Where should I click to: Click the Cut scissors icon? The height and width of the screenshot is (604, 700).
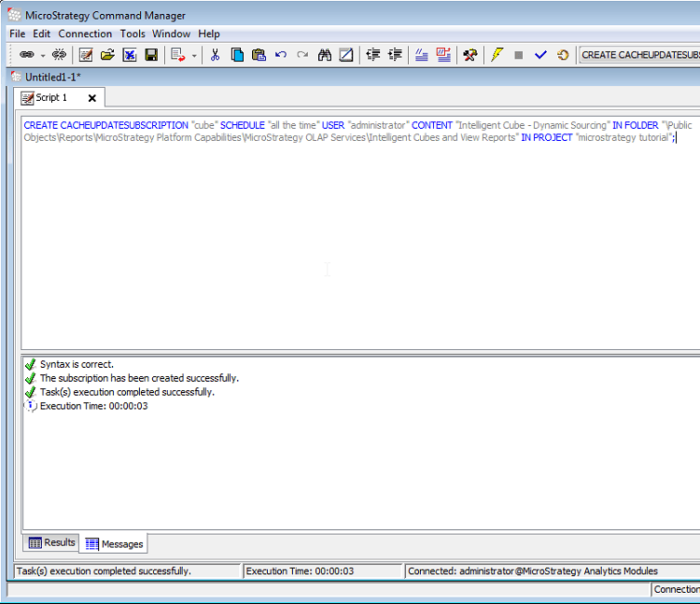215,55
